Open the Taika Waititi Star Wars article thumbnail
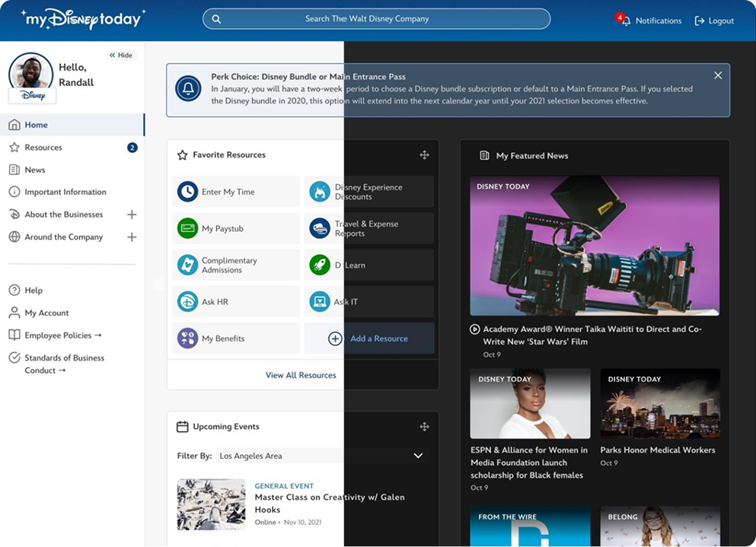This screenshot has width=756, height=547. (595, 246)
